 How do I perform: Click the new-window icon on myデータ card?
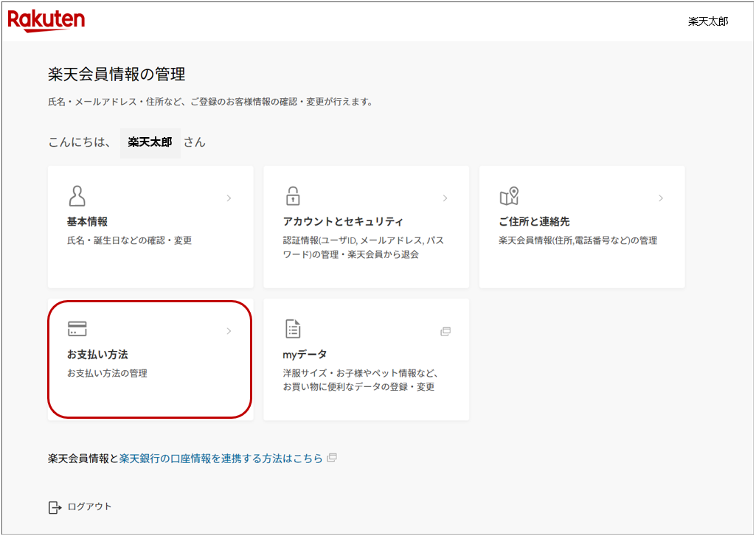tap(445, 331)
